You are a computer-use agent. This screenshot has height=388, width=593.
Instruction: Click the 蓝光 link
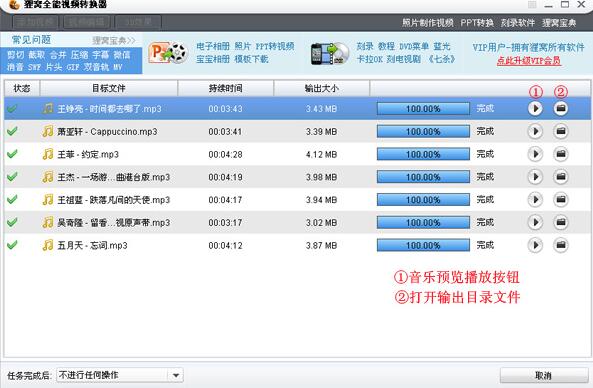(442, 47)
